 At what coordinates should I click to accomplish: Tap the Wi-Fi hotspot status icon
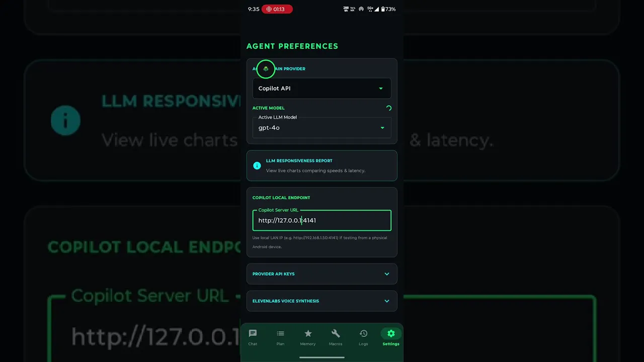tap(361, 9)
